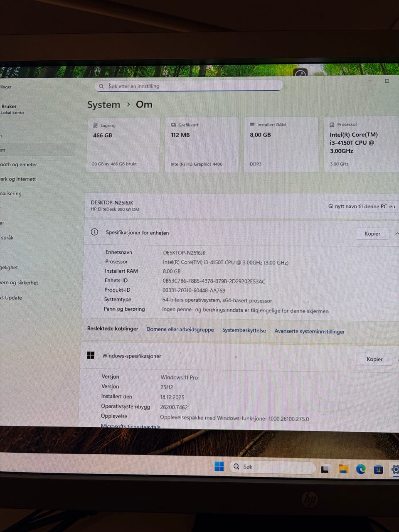Open the Installert RAM 8,00 GB card
This screenshot has width=399, height=532.
[281, 144]
